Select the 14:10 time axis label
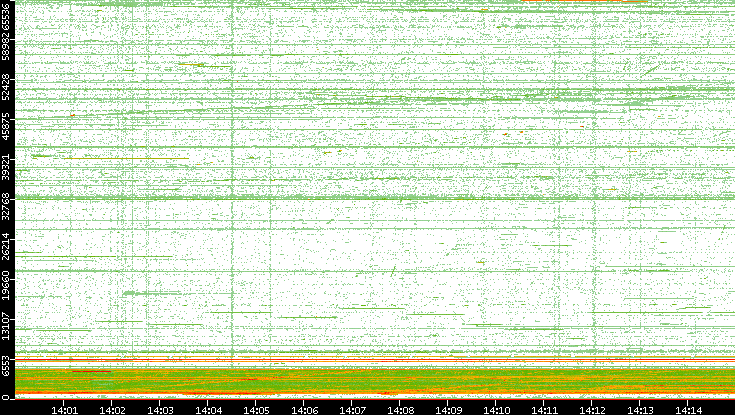The height and width of the screenshot is (415, 735). (x=497, y=409)
